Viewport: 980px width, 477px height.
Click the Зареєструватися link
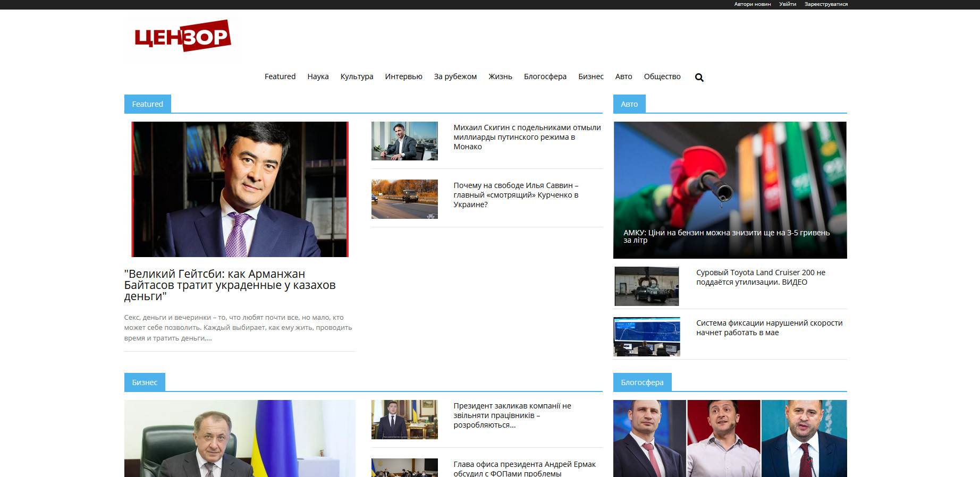[x=825, y=4]
